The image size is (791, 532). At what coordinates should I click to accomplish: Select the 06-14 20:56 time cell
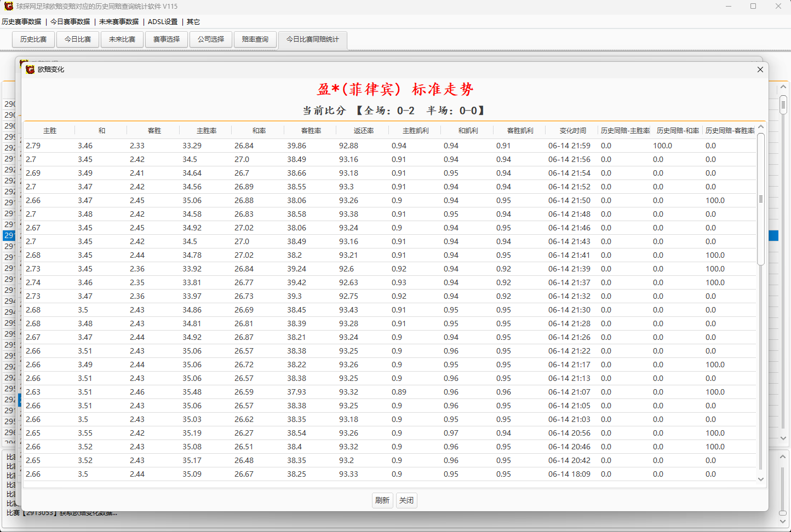click(570, 433)
